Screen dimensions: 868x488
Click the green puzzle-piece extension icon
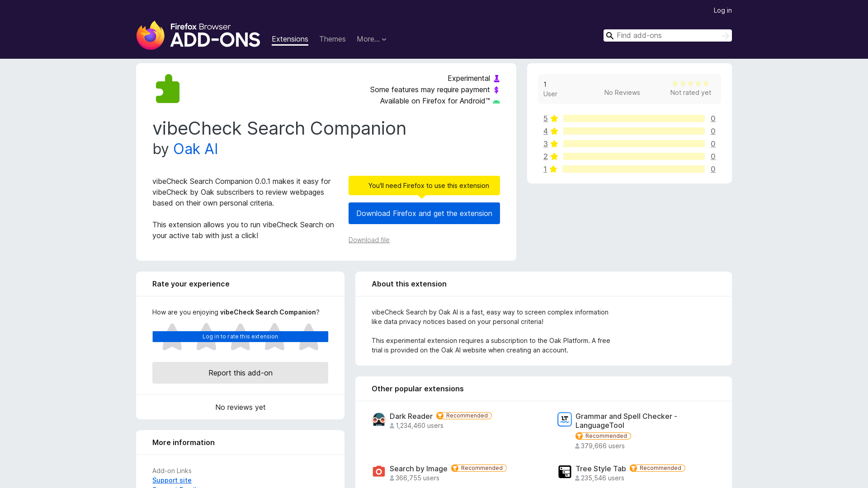pos(168,89)
